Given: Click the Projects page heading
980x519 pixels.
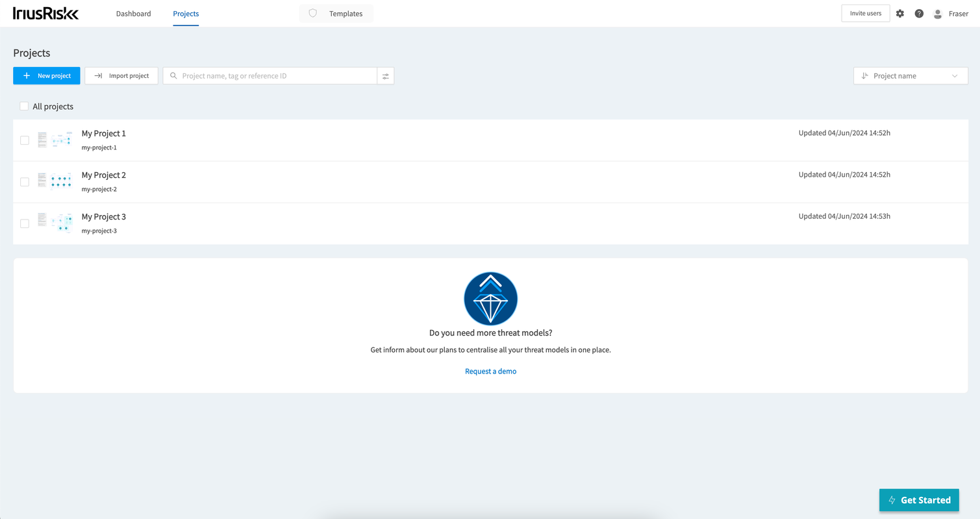Looking at the screenshot, I should pos(32,53).
